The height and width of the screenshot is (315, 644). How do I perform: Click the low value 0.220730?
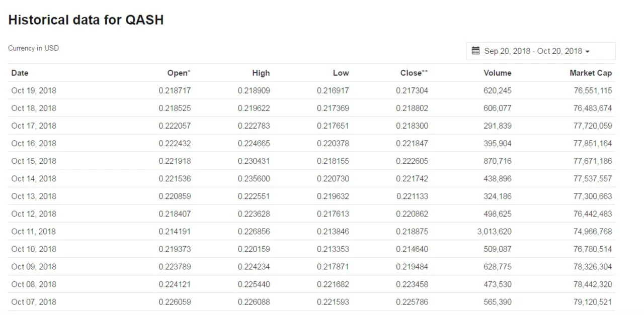coord(333,179)
